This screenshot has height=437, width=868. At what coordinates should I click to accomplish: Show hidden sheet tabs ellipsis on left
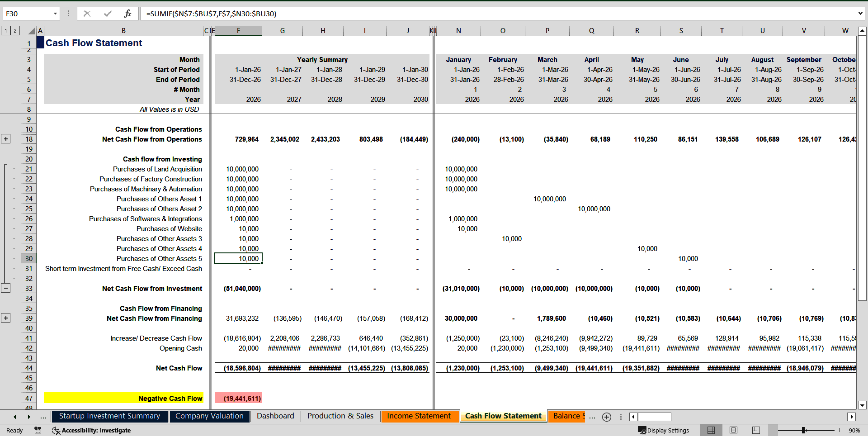click(43, 417)
